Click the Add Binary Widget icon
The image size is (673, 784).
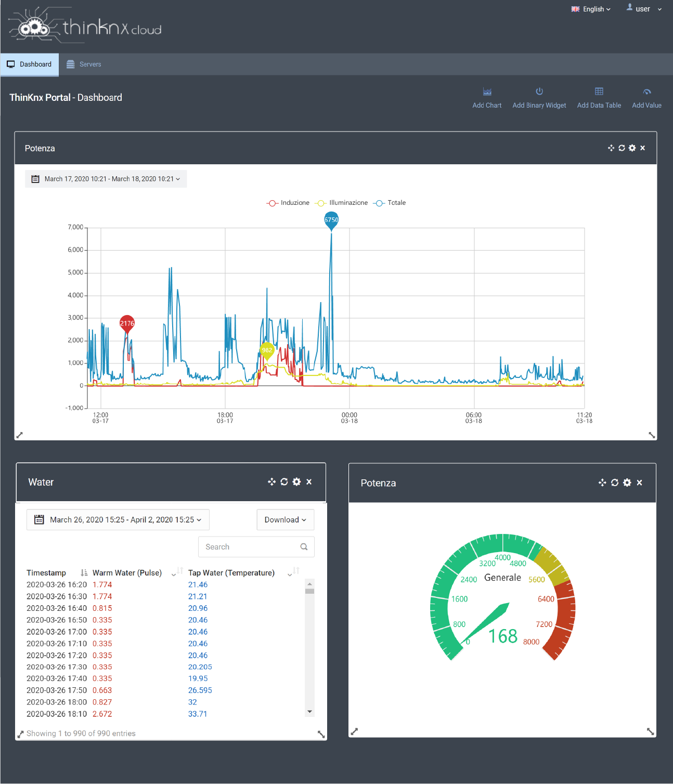(x=539, y=92)
